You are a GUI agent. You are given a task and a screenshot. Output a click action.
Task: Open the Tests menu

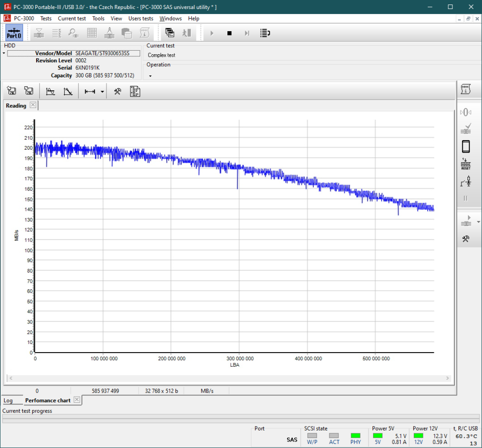46,19
